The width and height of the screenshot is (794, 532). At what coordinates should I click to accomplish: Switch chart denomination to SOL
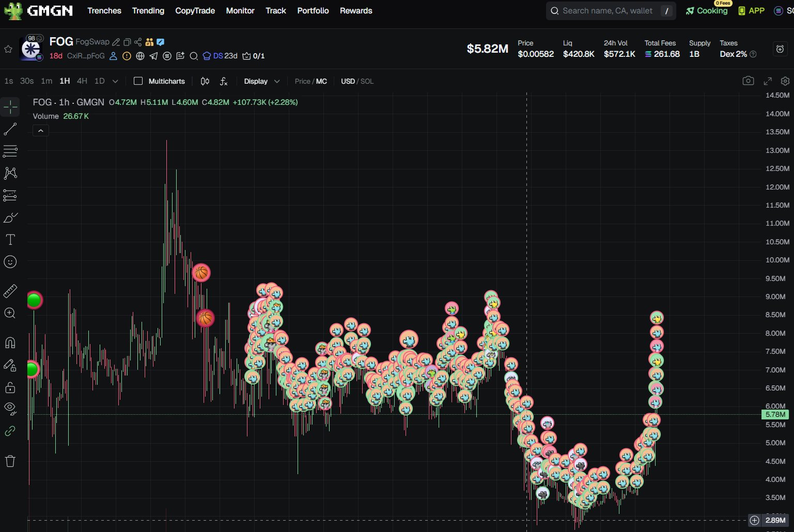(367, 81)
